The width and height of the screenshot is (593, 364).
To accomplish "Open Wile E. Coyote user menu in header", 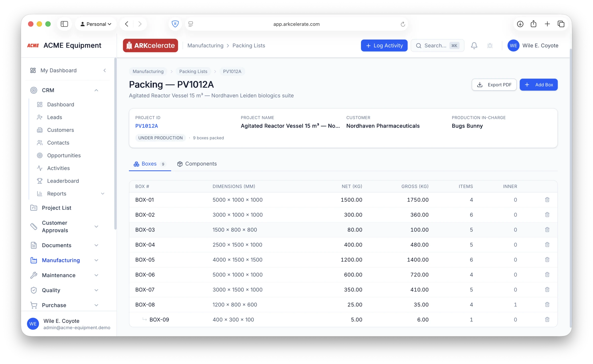I will pos(533,46).
